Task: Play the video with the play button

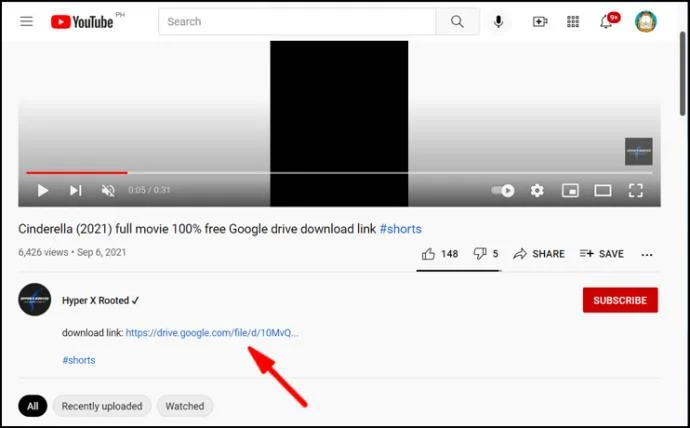Action: coord(43,190)
